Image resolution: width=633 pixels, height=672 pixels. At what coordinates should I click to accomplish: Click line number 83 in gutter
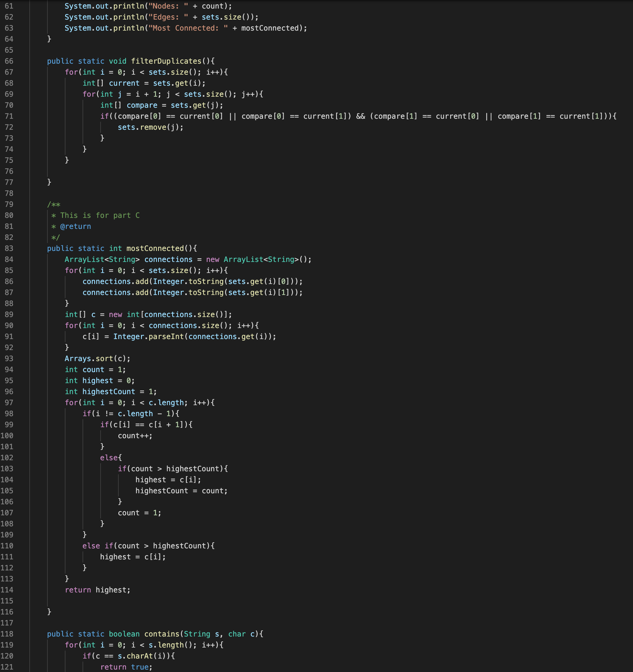point(9,248)
